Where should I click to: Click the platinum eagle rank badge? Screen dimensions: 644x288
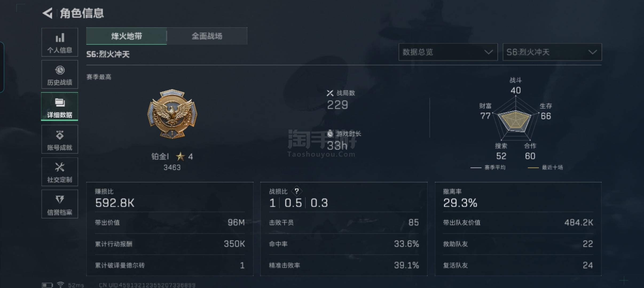[172, 114]
